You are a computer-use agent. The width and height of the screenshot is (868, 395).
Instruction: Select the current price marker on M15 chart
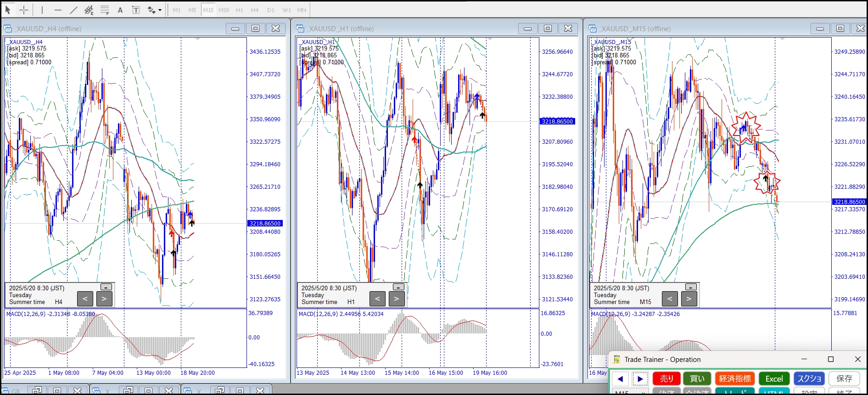tap(849, 202)
